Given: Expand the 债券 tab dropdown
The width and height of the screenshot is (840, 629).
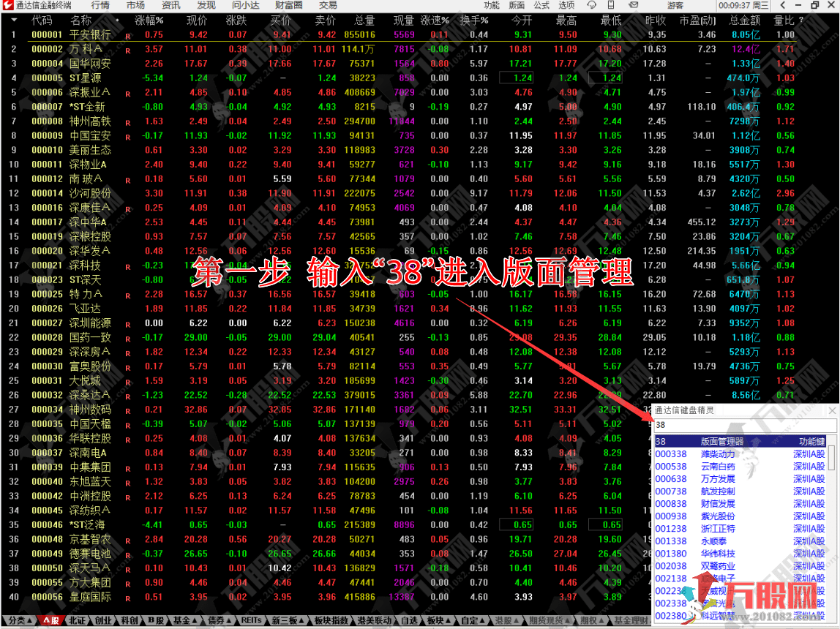Looking at the screenshot, I should click(228, 620).
